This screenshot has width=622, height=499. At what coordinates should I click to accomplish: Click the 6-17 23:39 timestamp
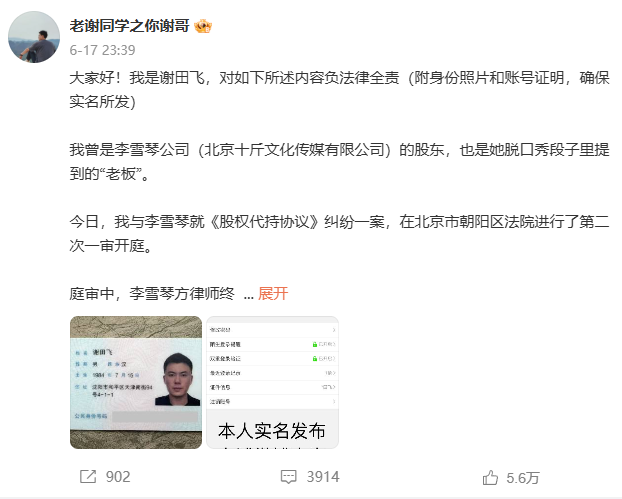click(x=102, y=50)
